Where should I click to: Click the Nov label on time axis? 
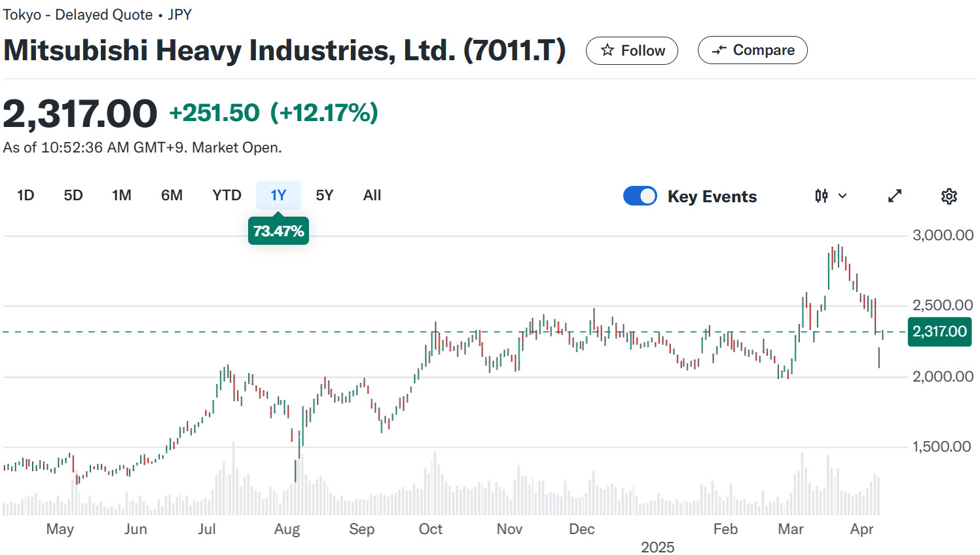[509, 529]
